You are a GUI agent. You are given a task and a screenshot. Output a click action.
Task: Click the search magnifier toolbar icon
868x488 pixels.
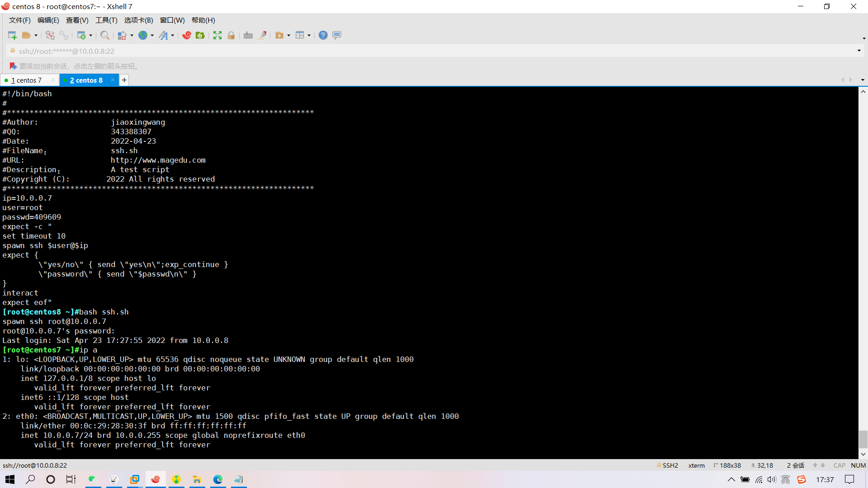(x=104, y=35)
